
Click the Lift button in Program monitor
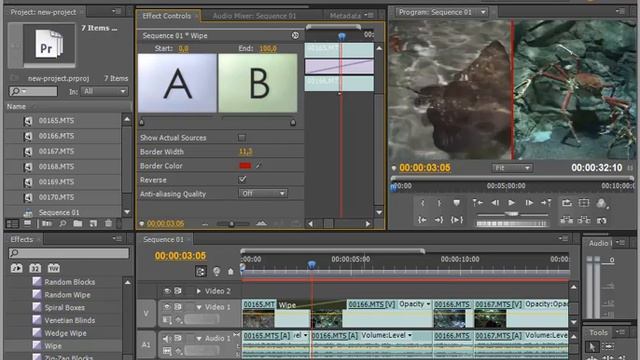tap(567, 220)
